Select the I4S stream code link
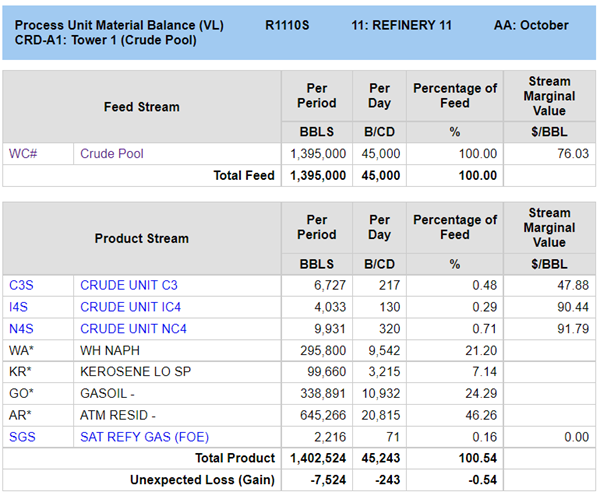600x492 pixels. pos(21,307)
